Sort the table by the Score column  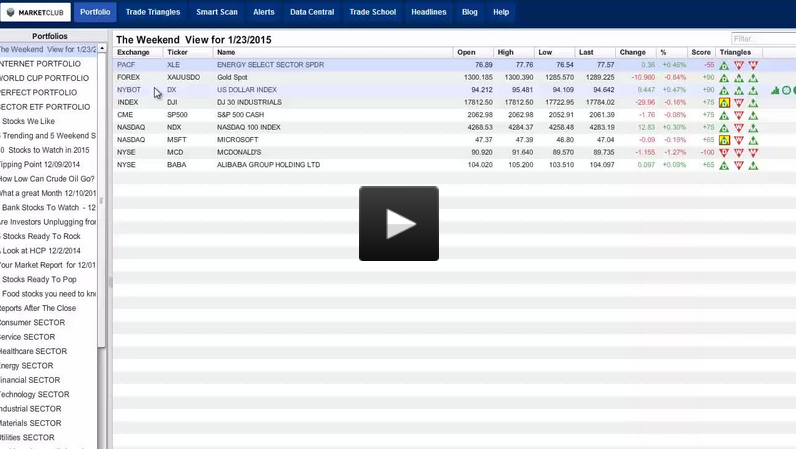point(701,52)
